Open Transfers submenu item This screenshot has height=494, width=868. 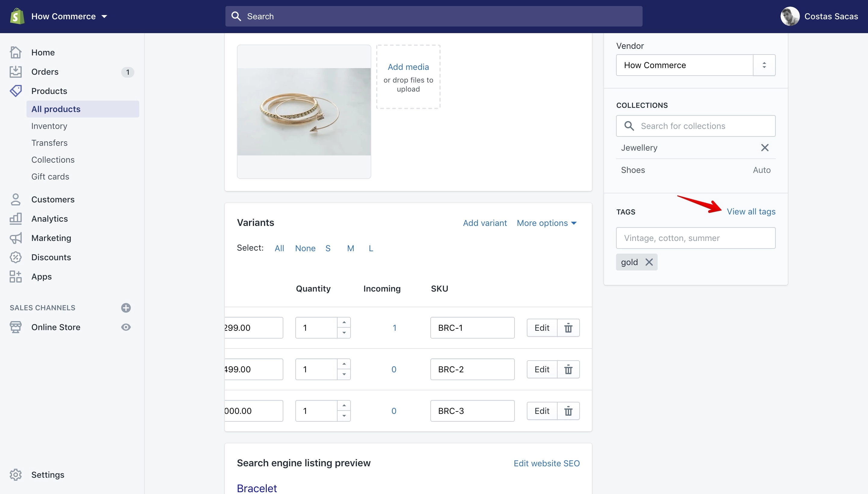pyautogui.click(x=49, y=143)
